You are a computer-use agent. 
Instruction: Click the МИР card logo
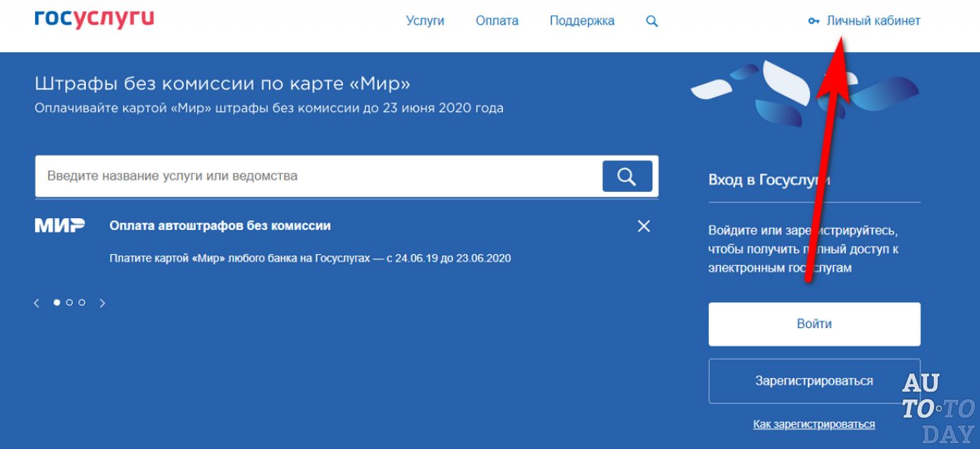click(x=60, y=226)
